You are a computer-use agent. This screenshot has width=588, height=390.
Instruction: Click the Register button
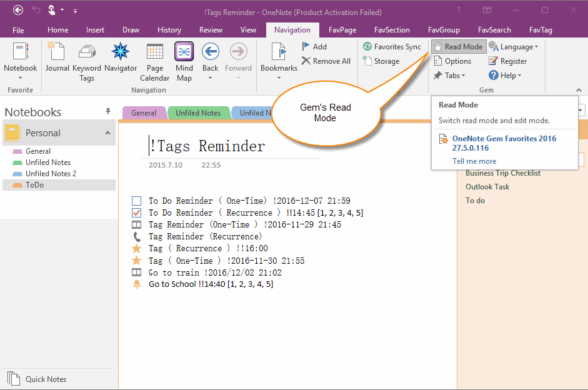[508, 61]
